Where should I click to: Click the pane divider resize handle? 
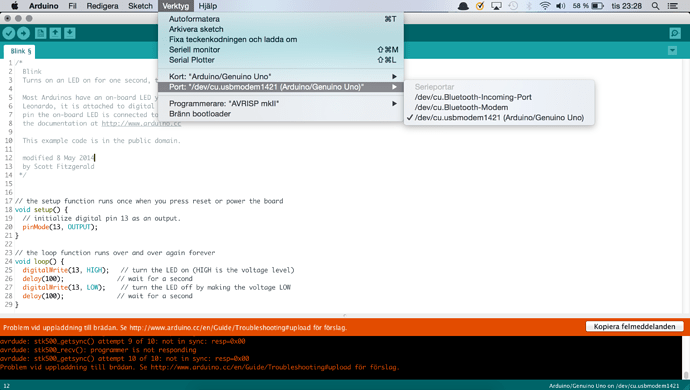pos(345,316)
